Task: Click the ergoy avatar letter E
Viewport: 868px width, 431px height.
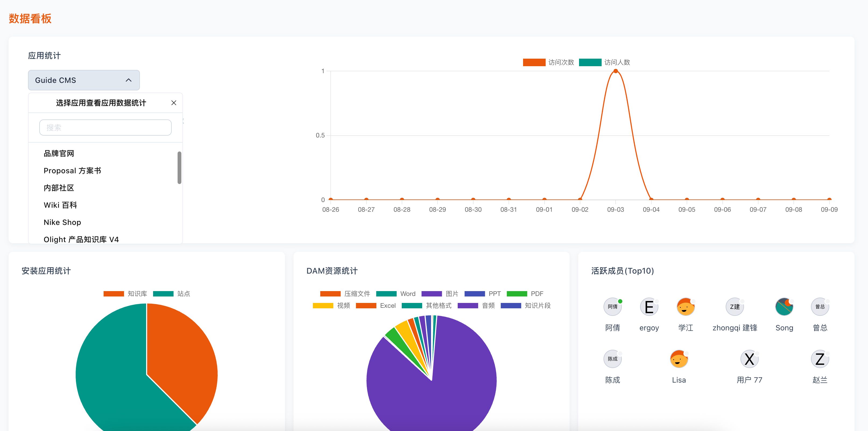Action: 649,307
